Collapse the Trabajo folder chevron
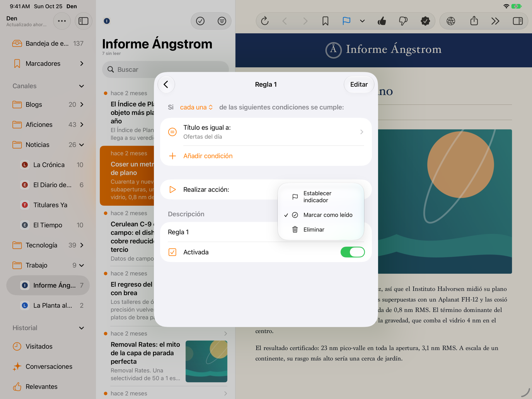This screenshot has width=532, height=399. click(x=82, y=265)
